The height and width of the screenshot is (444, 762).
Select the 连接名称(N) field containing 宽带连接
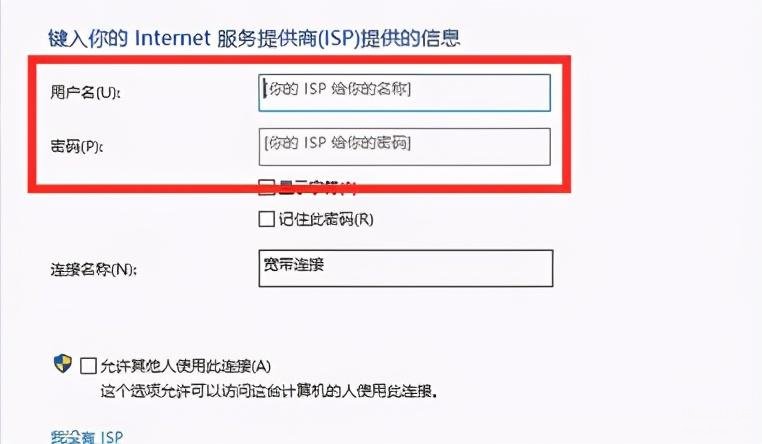point(406,268)
